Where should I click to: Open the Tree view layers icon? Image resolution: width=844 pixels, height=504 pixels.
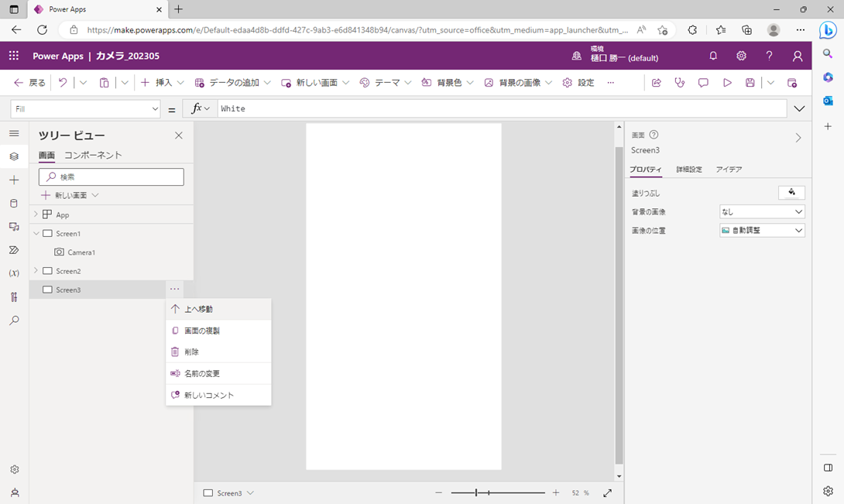click(x=14, y=156)
